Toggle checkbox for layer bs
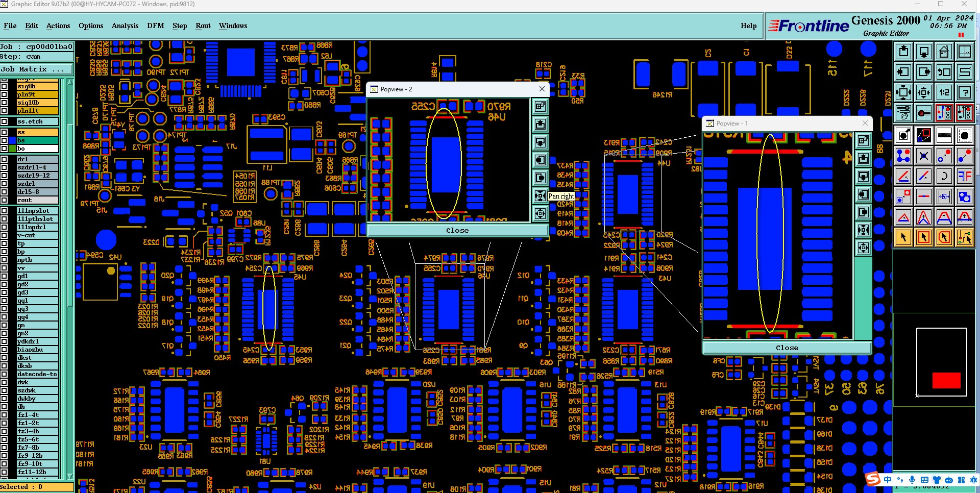Screen dimensions: 980x493 pos(5,140)
